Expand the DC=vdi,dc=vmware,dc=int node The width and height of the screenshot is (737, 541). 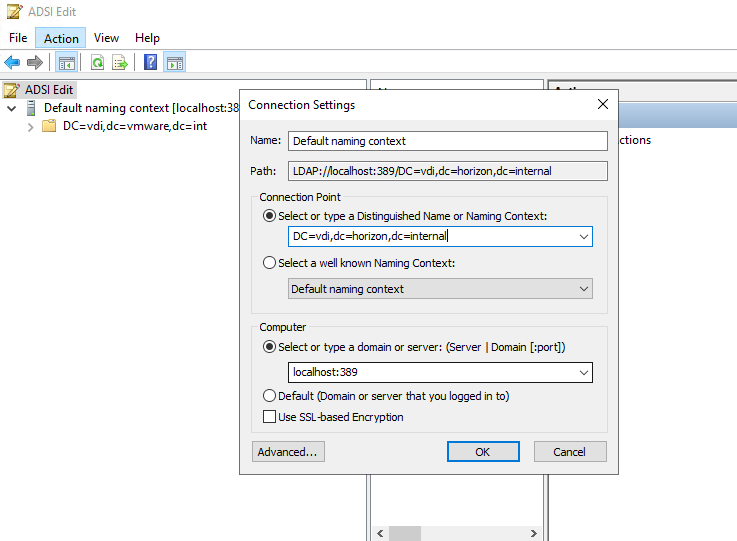tap(31, 127)
